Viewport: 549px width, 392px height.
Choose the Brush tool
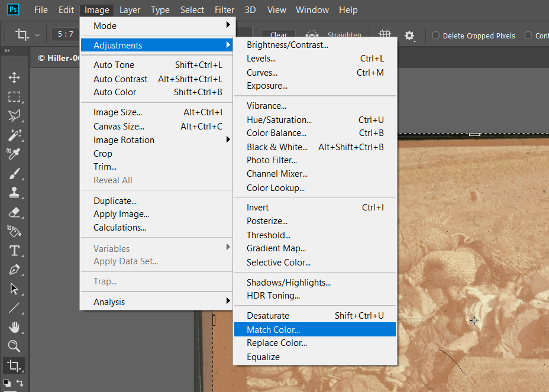[x=14, y=173]
